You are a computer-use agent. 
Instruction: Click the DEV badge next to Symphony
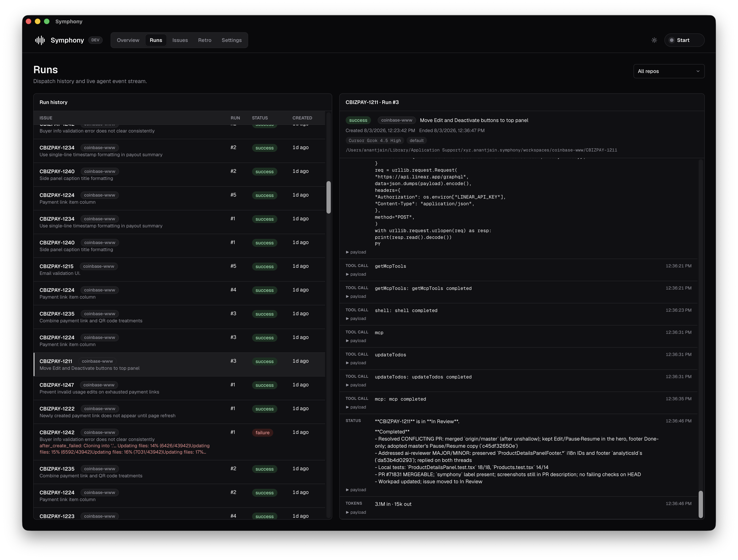[x=95, y=40]
